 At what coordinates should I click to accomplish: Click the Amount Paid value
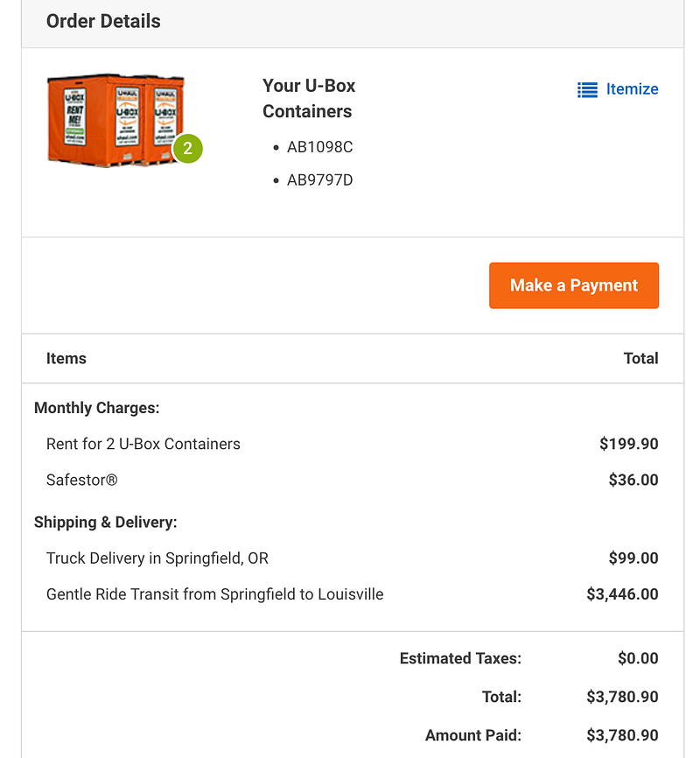[x=622, y=735]
